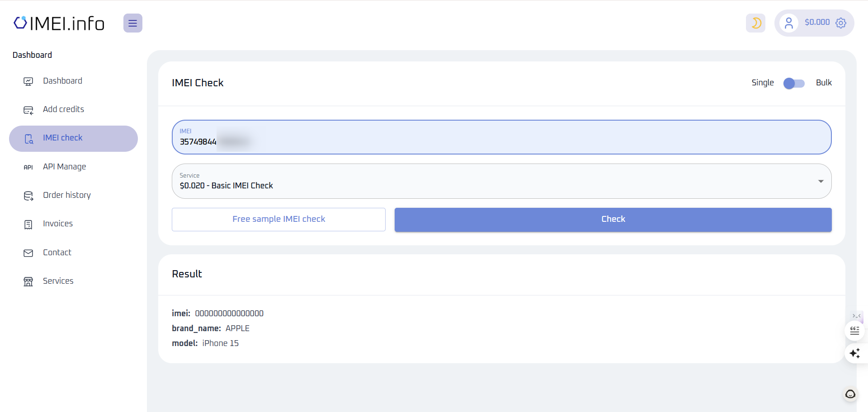
Task: Expand Basic IMEI Check service selector
Action: (x=497, y=181)
